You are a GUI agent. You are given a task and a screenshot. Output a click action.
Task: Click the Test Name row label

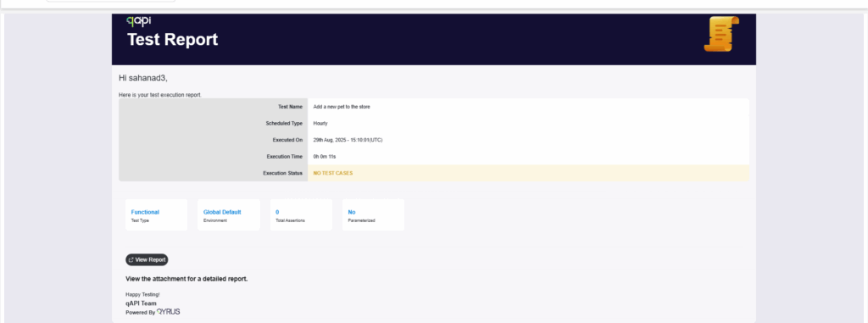290,106
